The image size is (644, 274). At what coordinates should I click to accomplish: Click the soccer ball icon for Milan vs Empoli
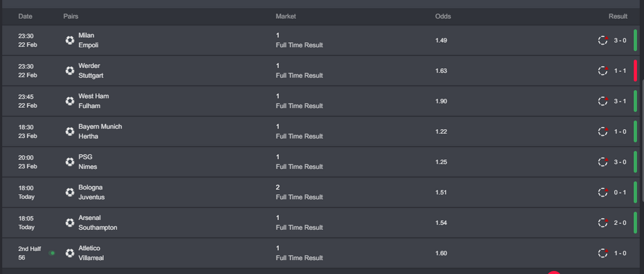click(70, 40)
